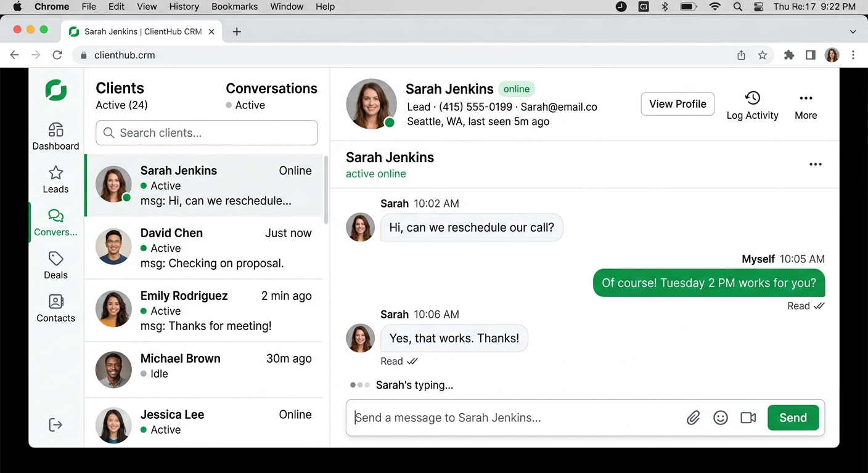Open Chrome three-dot menu

(x=853, y=55)
